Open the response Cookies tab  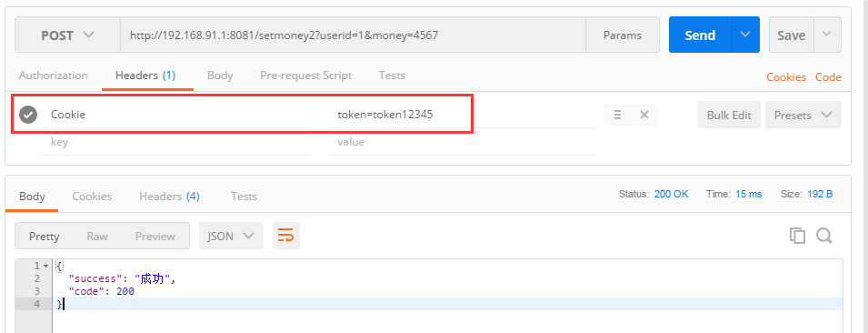[x=92, y=197]
